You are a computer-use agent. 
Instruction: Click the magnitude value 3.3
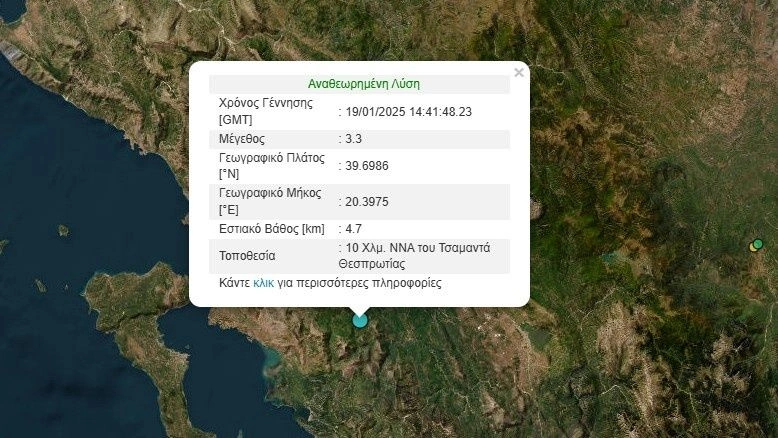pyautogui.click(x=353, y=138)
